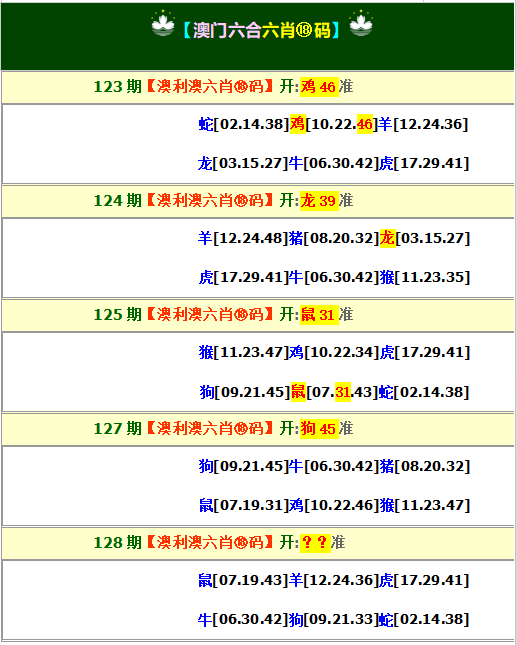Select 虎[17.29.41] under 123 期
This screenshot has width=517, height=645.
point(424,163)
